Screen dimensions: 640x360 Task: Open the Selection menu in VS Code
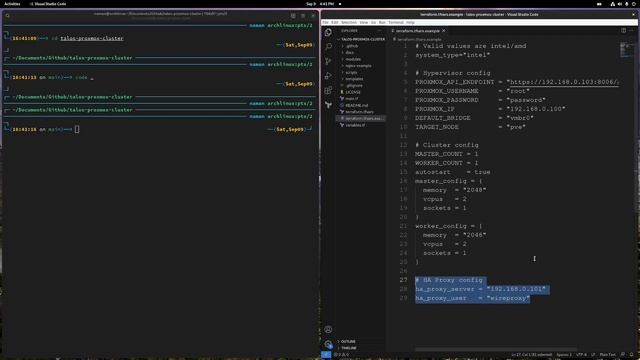click(349, 22)
